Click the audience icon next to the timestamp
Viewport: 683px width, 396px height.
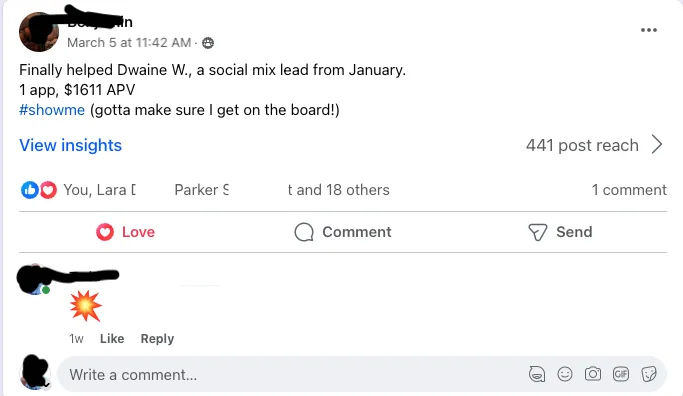pyautogui.click(x=208, y=43)
